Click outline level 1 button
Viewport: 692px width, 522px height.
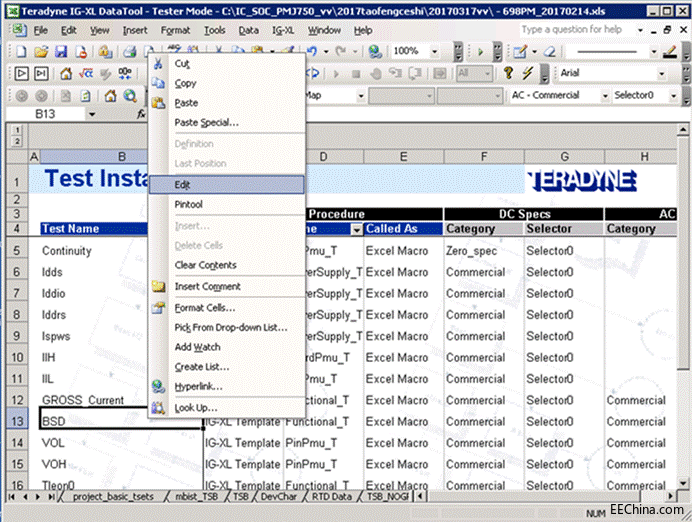click(17, 130)
